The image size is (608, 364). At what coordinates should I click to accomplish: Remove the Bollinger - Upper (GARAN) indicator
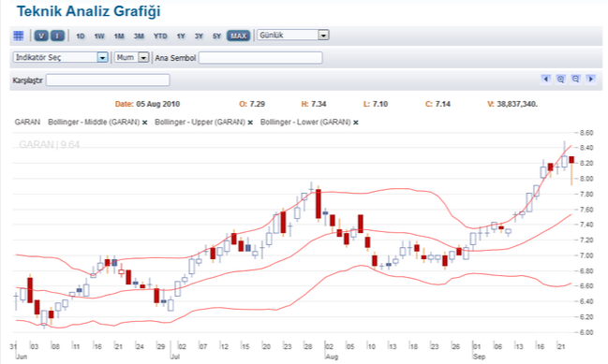(x=250, y=123)
